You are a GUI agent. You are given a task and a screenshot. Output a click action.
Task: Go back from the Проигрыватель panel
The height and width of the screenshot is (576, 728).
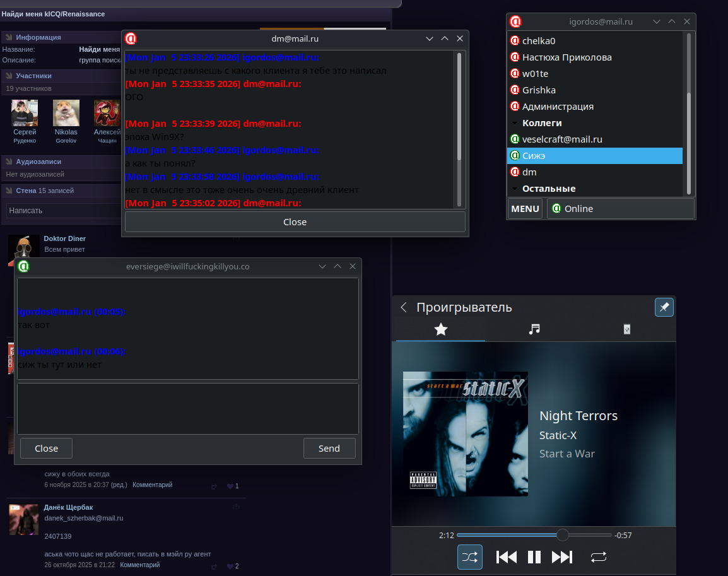[404, 307]
